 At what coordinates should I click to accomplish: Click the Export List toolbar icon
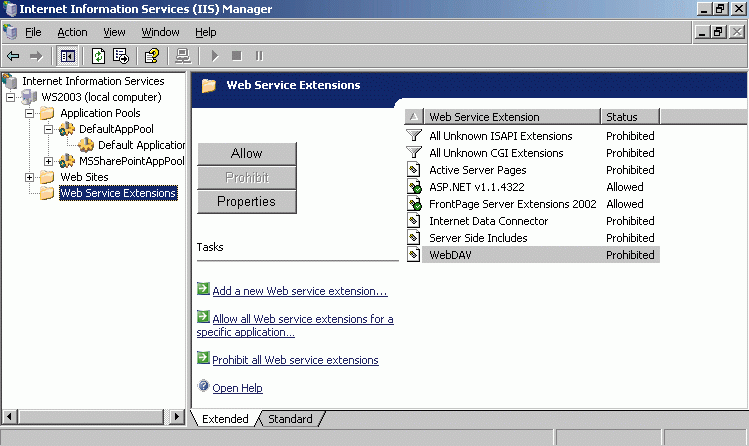click(121, 56)
